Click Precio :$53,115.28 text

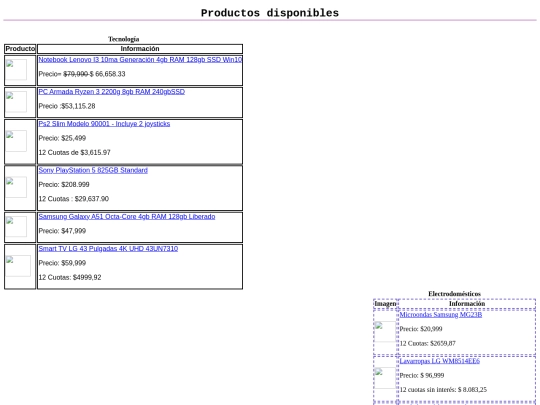67,106
